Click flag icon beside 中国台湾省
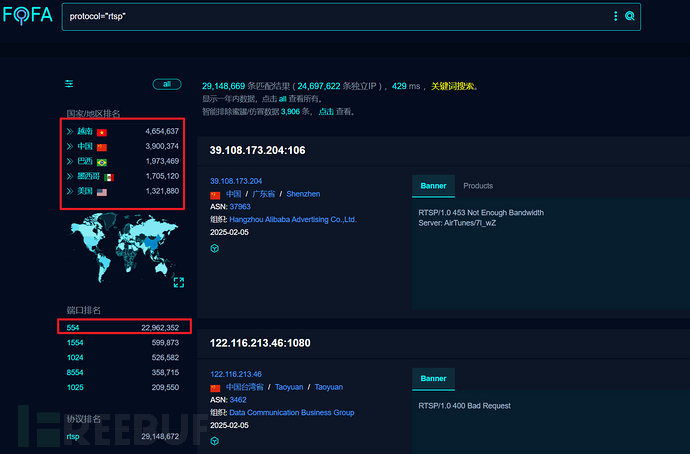Image resolution: width=690 pixels, height=454 pixels. tap(215, 388)
